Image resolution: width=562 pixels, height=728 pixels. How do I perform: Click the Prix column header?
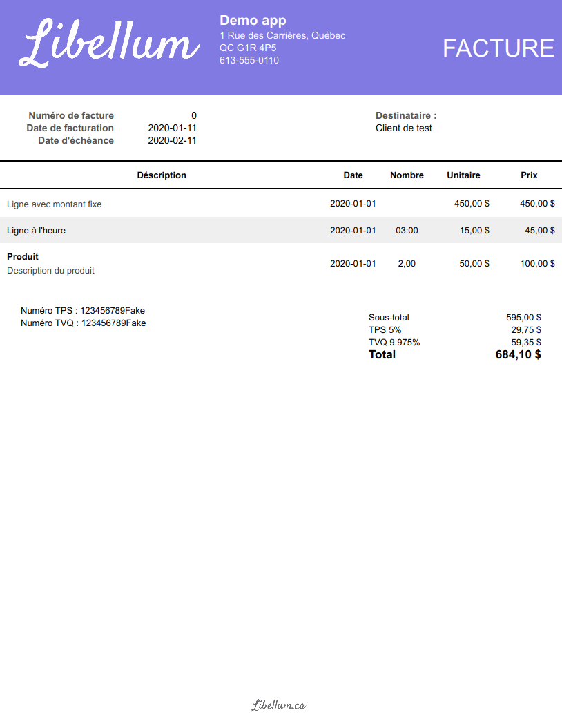529,175
